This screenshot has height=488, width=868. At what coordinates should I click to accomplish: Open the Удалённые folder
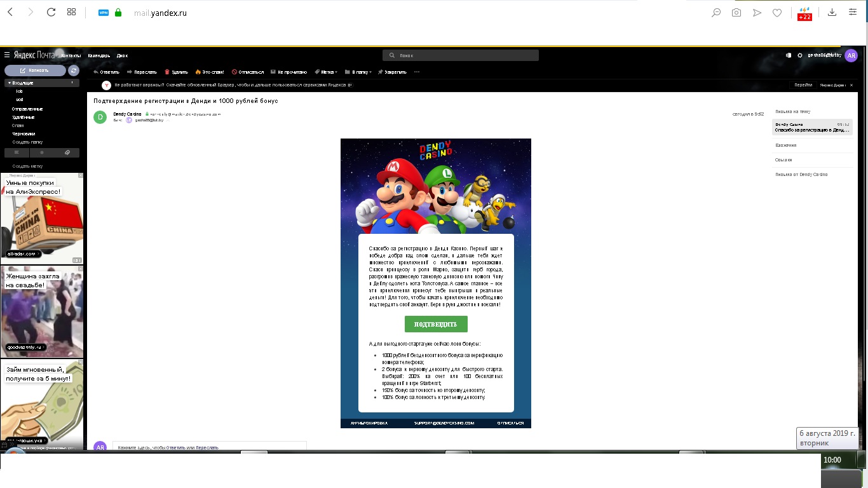24,118
